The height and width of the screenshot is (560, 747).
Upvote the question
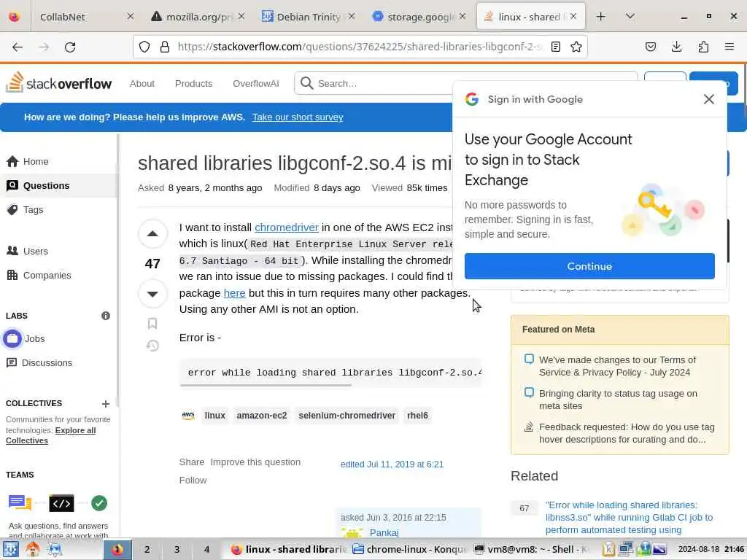click(152, 234)
